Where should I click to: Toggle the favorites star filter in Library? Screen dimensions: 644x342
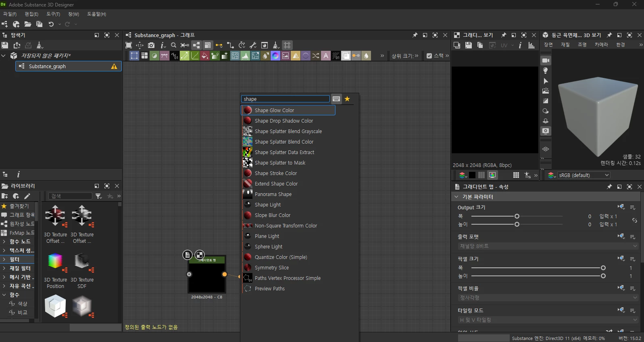[110, 196]
